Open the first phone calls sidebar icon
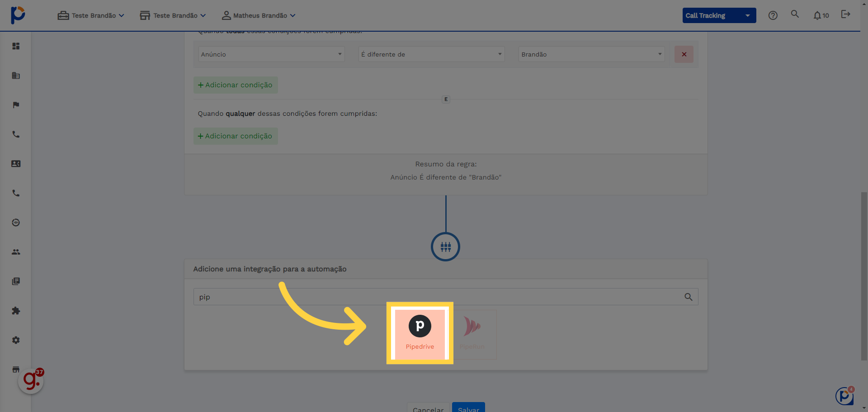868x412 pixels. (16, 134)
